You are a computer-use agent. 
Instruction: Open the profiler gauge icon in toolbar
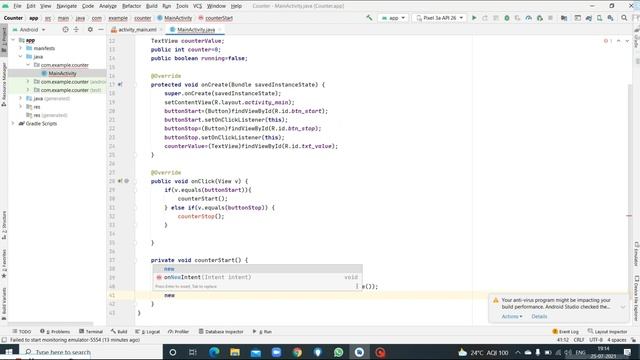[x=529, y=18]
